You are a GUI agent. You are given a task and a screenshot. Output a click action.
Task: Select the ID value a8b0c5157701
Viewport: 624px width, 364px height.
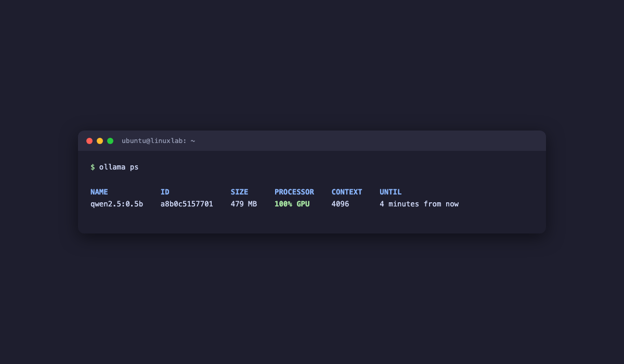pyautogui.click(x=187, y=204)
